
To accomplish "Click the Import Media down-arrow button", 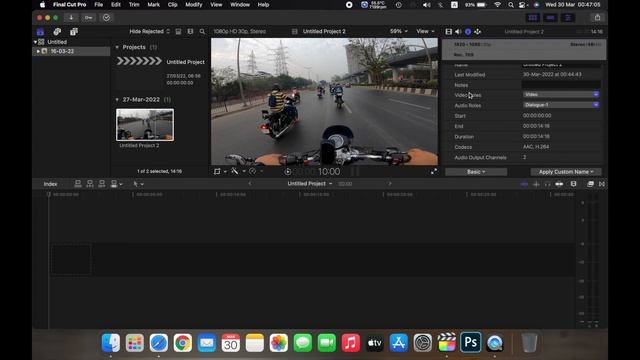I will pos(71,18).
